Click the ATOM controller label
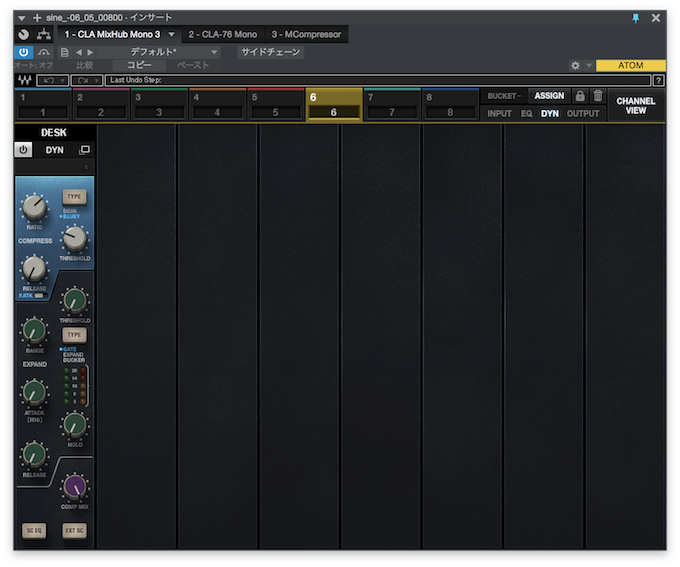 631,66
